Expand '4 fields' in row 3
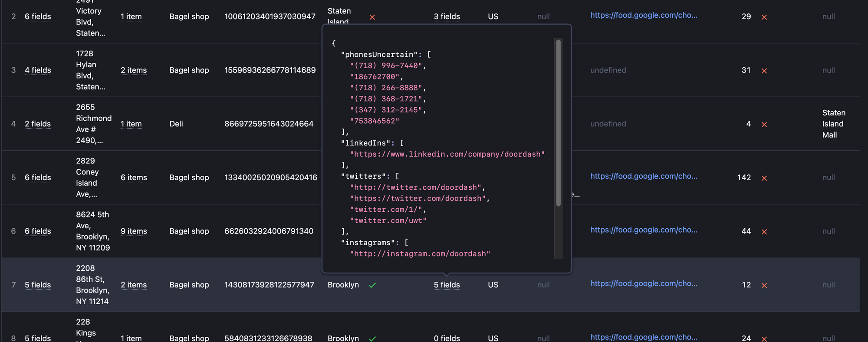This screenshot has width=868, height=342. (x=38, y=70)
